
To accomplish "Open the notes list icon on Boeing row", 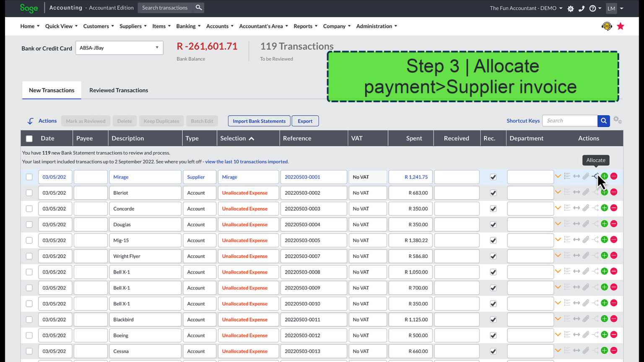I will (567, 334).
